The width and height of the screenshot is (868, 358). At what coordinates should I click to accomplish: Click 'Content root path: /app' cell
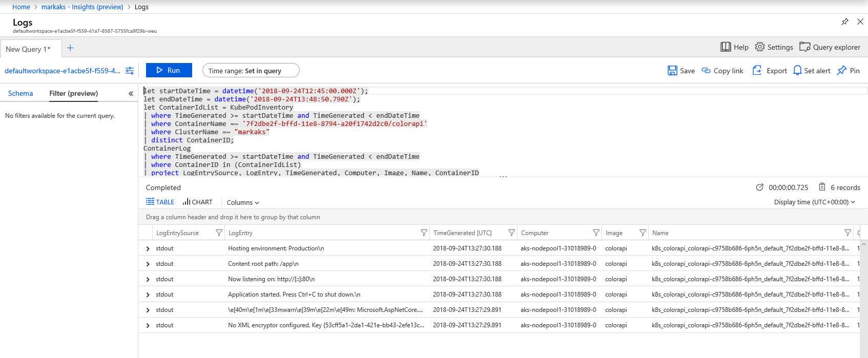coord(263,264)
